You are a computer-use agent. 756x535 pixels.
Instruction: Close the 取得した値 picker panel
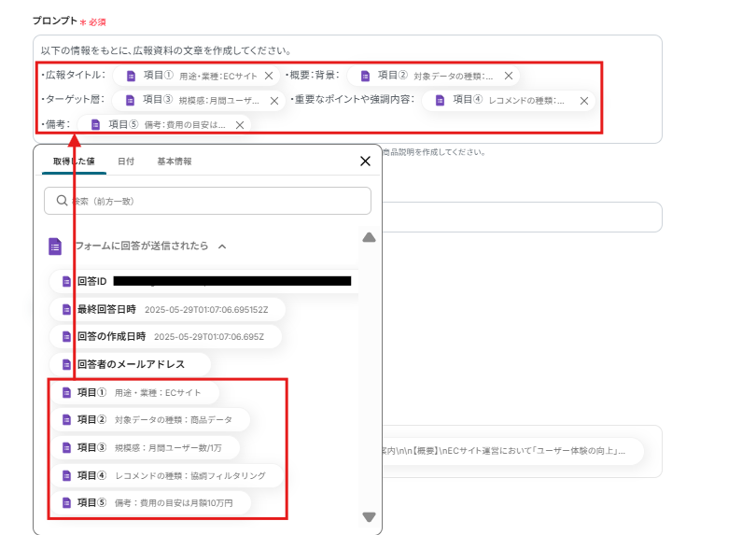[366, 162]
